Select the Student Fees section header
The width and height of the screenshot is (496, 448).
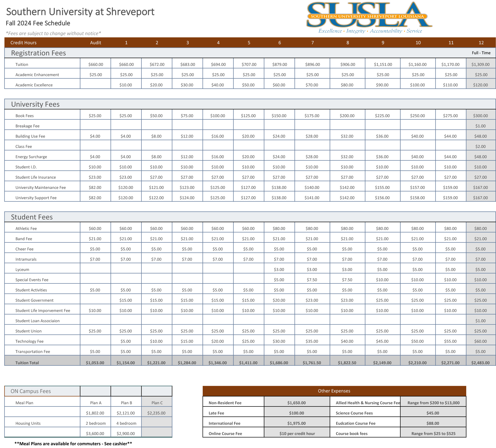click(x=32, y=217)
